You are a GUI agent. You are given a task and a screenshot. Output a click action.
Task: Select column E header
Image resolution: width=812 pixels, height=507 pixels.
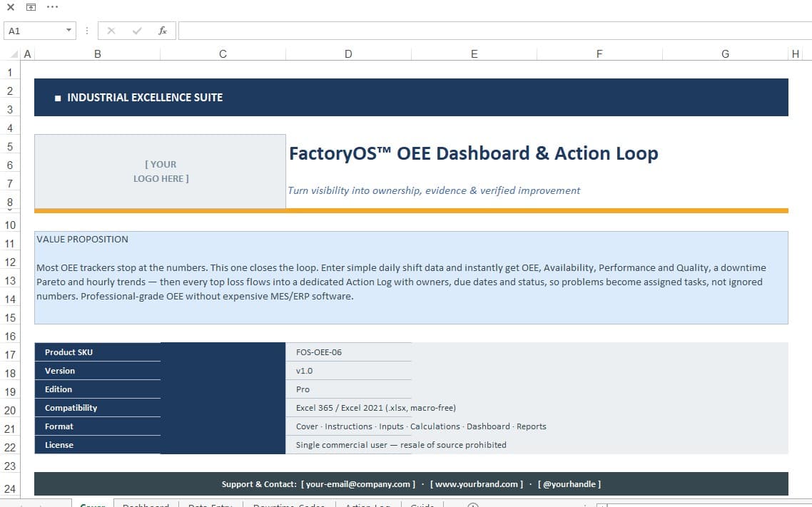click(x=474, y=53)
